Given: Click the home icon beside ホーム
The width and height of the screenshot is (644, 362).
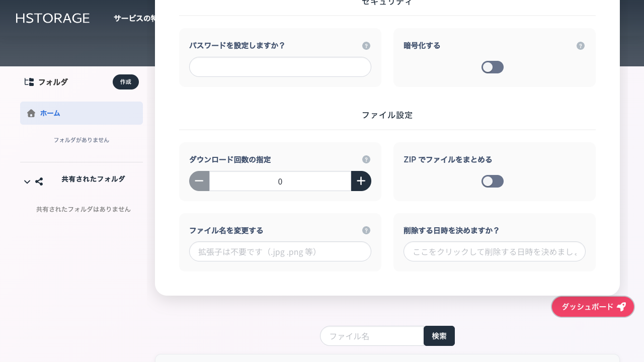Looking at the screenshot, I should [31, 113].
